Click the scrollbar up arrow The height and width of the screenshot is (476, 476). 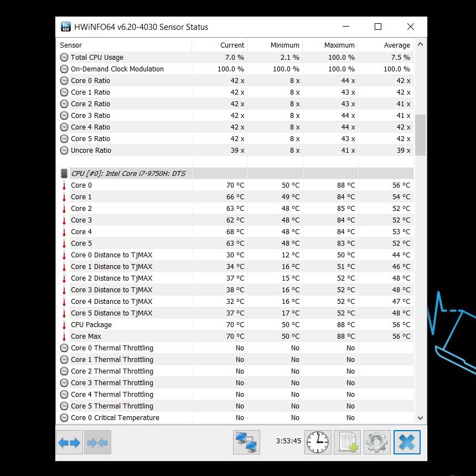[420, 44]
